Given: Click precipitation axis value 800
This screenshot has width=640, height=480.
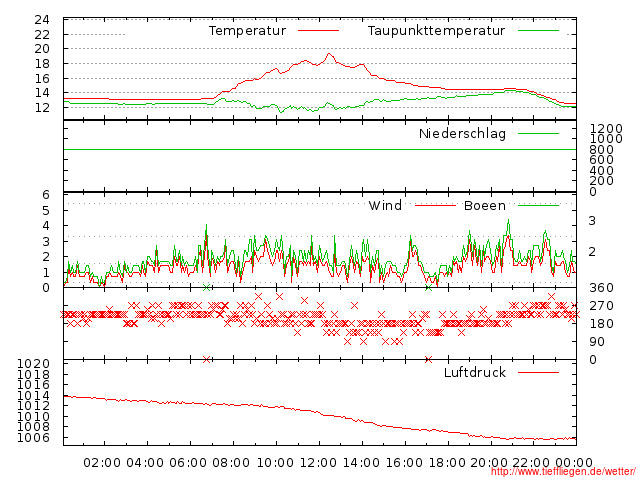Looking at the screenshot, I should (601, 149).
